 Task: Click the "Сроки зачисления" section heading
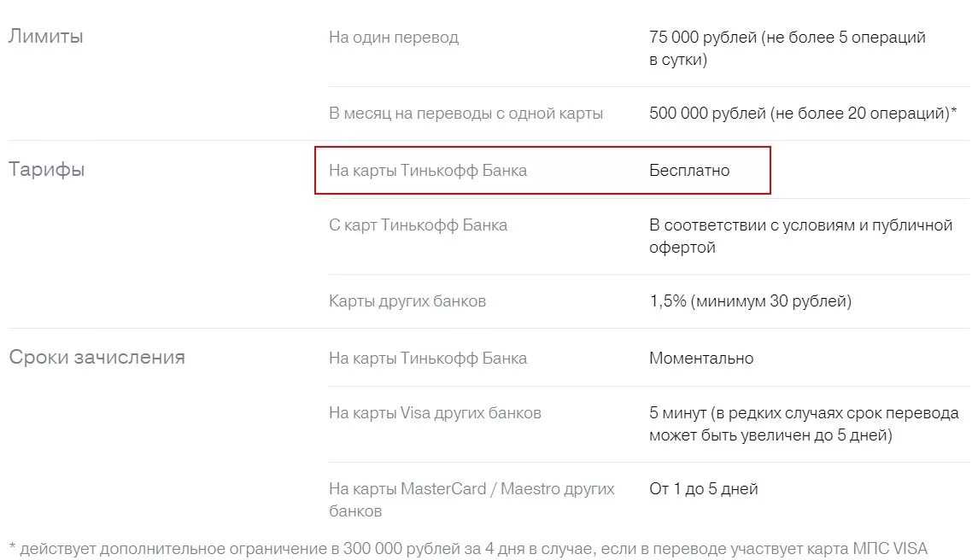[x=97, y=357]
